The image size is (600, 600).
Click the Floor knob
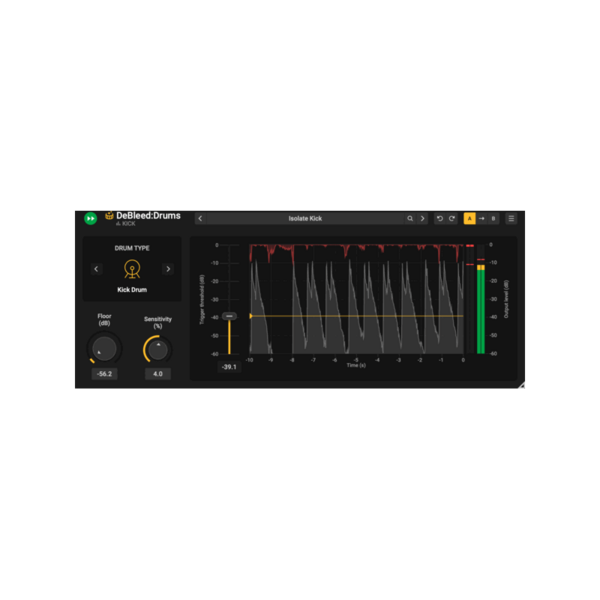tap(104, 349)
